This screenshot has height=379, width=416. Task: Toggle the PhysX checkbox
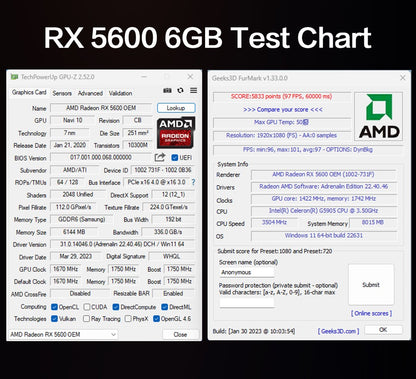(x=128, y=319)
